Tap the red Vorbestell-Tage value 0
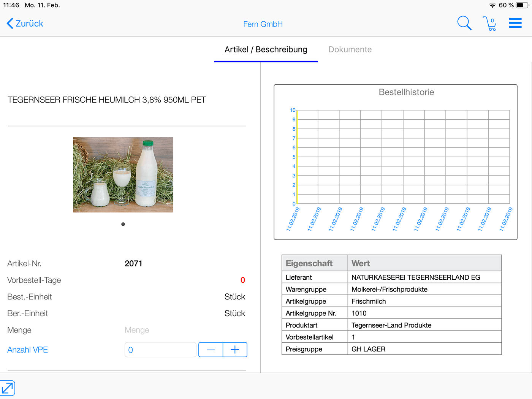 (243, 280)
